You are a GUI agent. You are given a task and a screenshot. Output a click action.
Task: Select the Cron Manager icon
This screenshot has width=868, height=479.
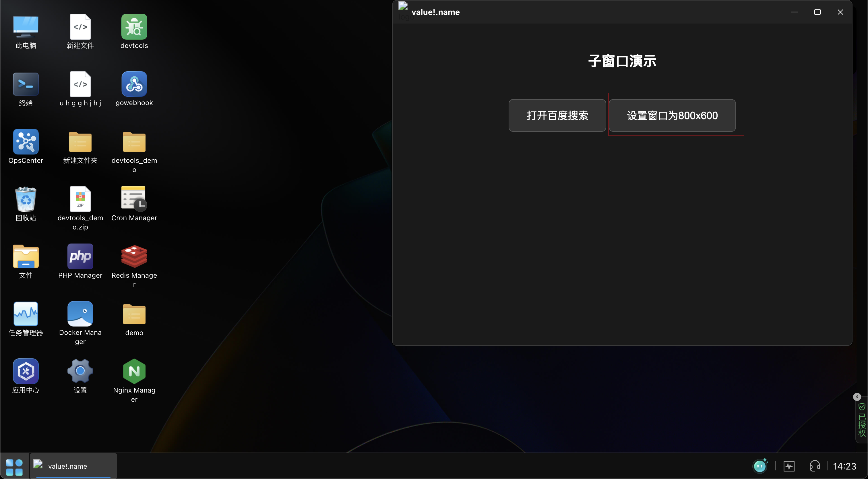pos(134,199)
